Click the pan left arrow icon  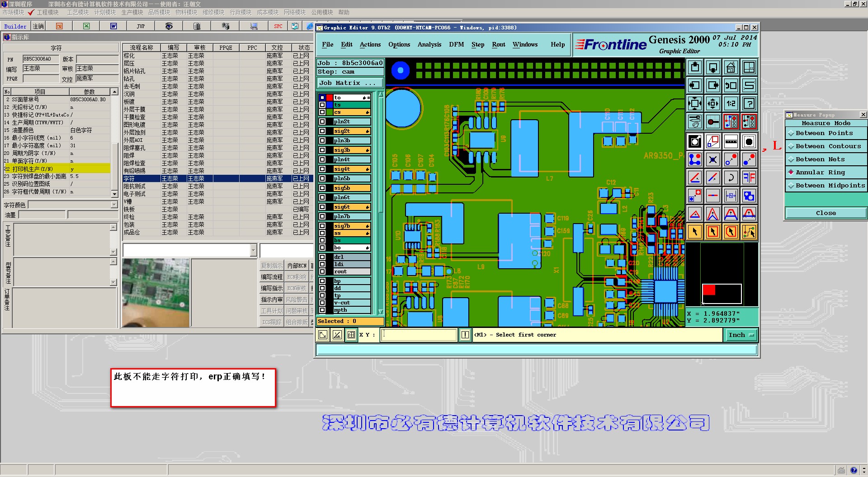(x=695, y=85)
